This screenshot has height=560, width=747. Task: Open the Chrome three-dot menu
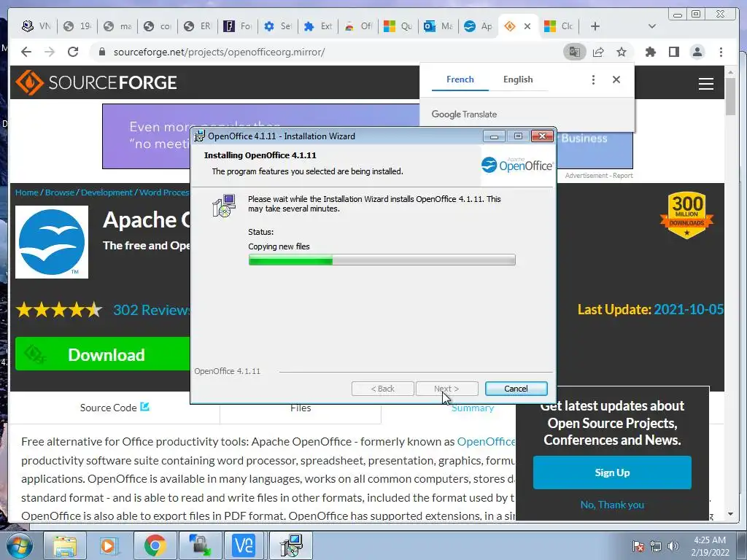tap(721, 52)
